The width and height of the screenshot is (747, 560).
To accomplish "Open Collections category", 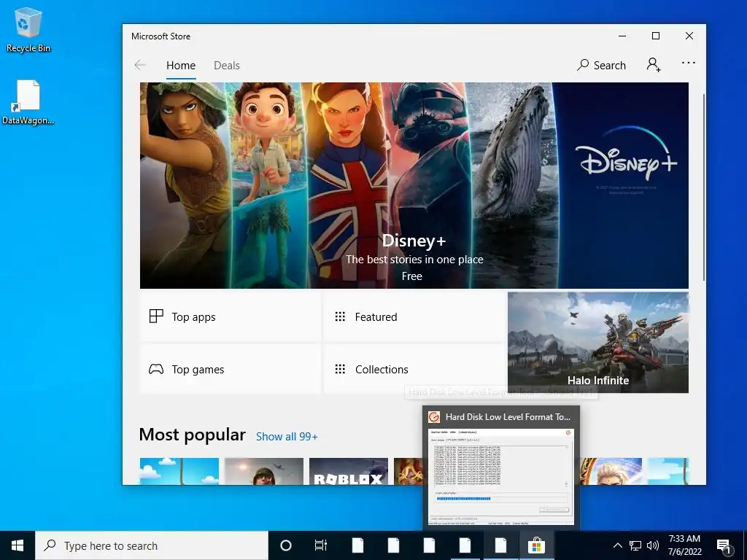I will pos(414,369).
